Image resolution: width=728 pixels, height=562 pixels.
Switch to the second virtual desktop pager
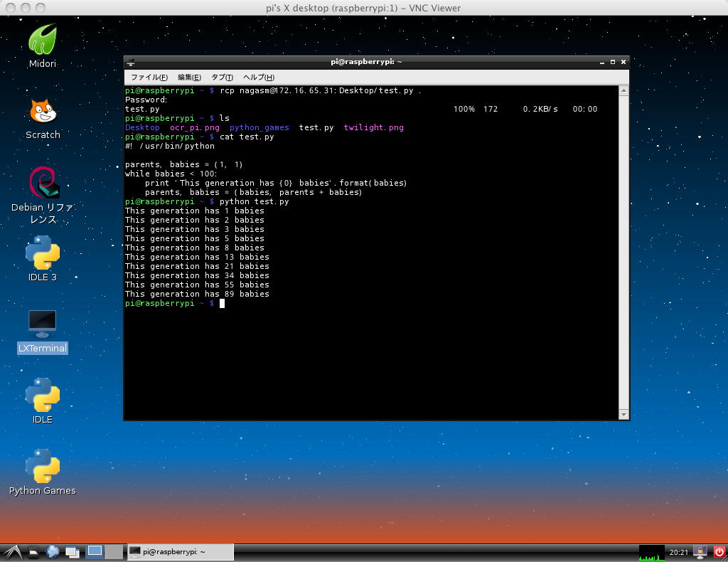(113, 551)
